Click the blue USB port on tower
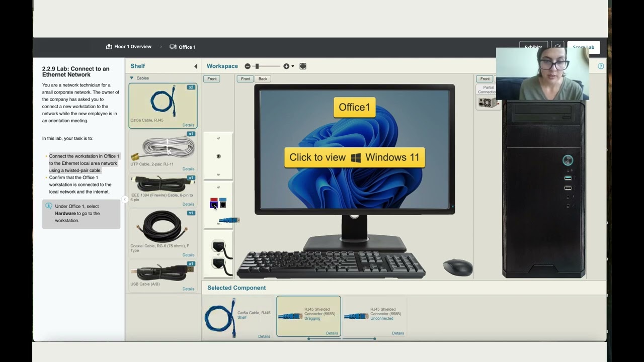The width and height of the screenshot is (644, 362). pyautogui.click(x=568, y=178)
